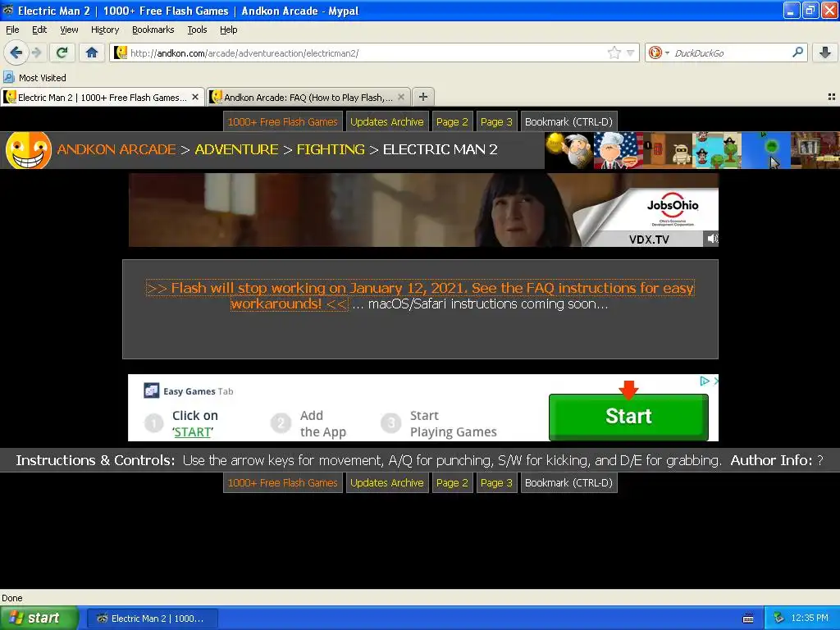Open the pirates game thumbnail
840x630 pixels.
coord(717,150)
